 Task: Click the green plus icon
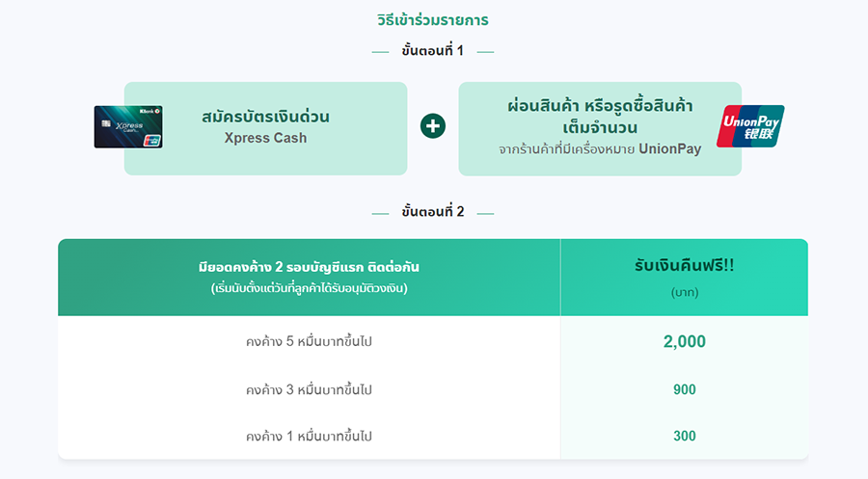pos(433,126)
